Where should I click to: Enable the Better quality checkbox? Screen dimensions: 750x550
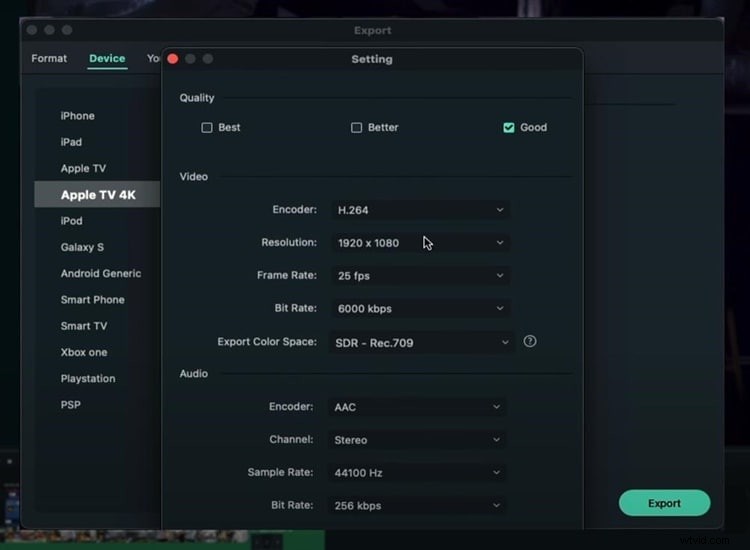[x=356, y=128]
